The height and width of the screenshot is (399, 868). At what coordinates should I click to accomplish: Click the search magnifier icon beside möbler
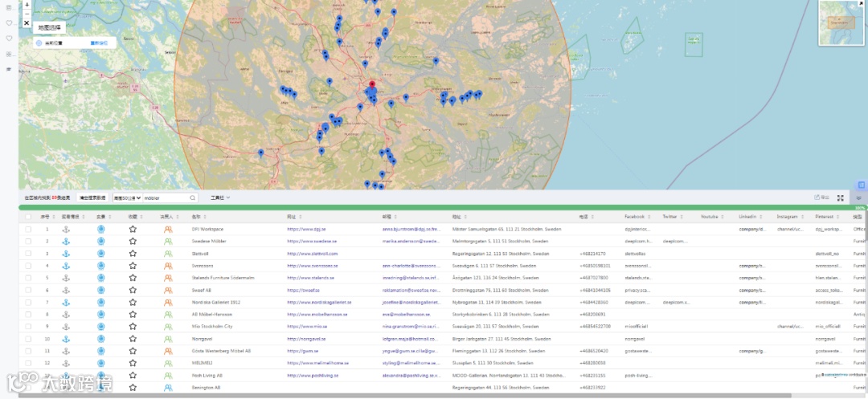(x=193, y=197)
